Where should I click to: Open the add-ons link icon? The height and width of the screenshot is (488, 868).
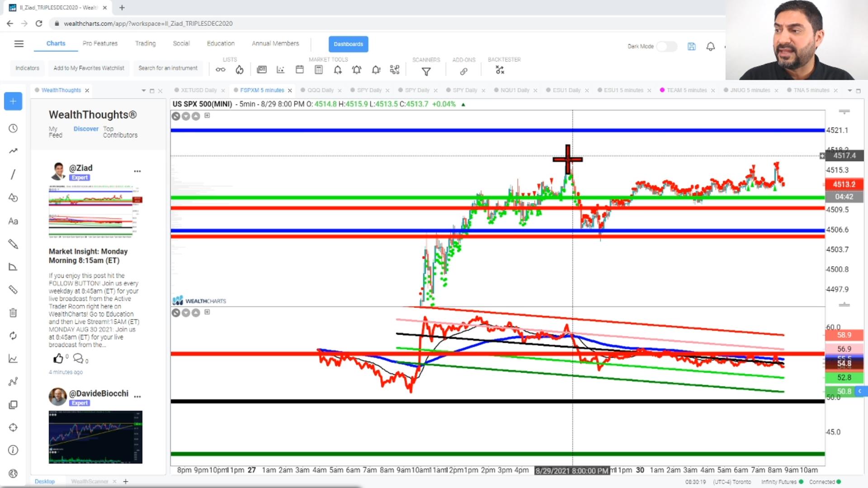464,71
